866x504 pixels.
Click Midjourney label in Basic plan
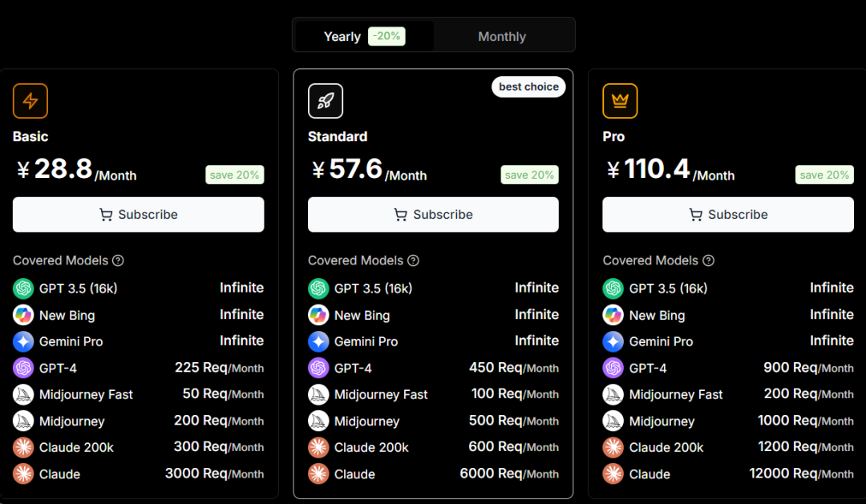coord(72,421)
